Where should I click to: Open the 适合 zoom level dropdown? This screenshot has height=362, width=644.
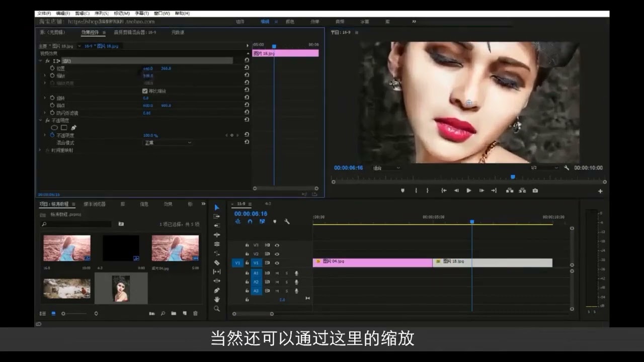pos(386,168)
